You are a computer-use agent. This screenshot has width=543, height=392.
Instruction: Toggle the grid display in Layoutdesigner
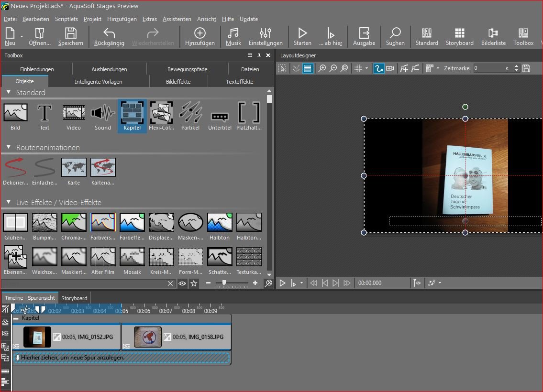[x=358, y=68]
